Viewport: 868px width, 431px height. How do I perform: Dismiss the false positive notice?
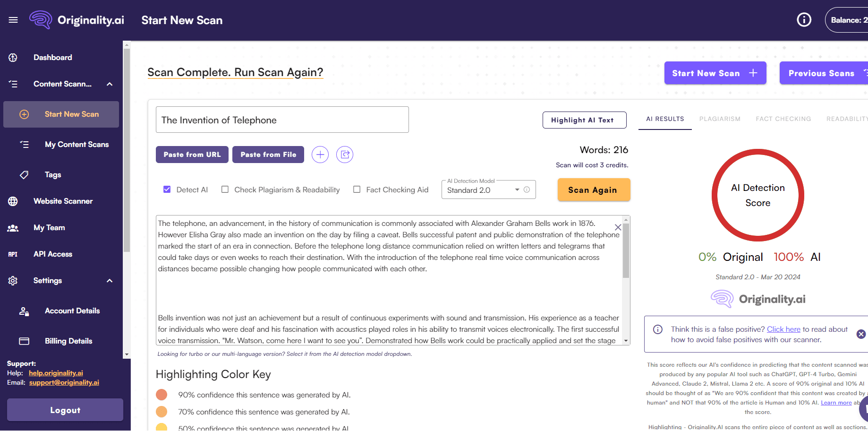click(861, 334)
